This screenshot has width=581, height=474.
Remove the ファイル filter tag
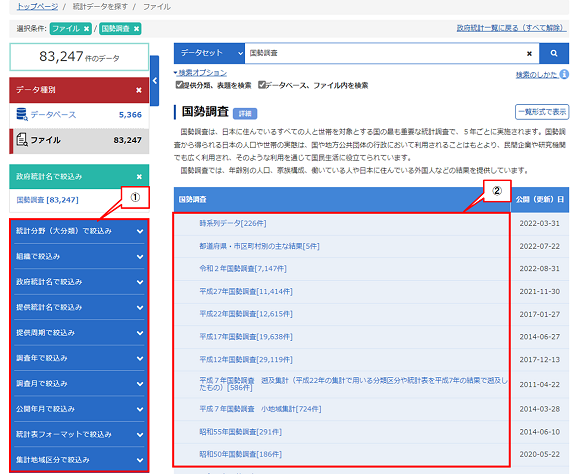click(x=86, y=29)
